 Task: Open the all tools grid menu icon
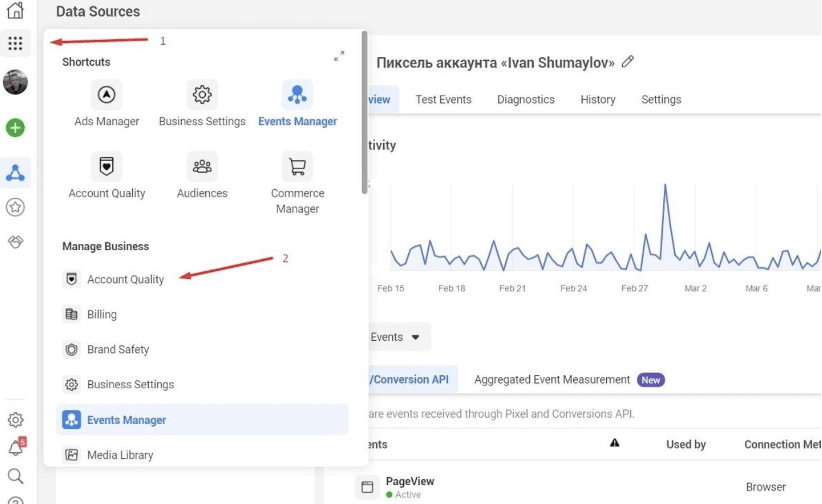click(x=15, y=43)
